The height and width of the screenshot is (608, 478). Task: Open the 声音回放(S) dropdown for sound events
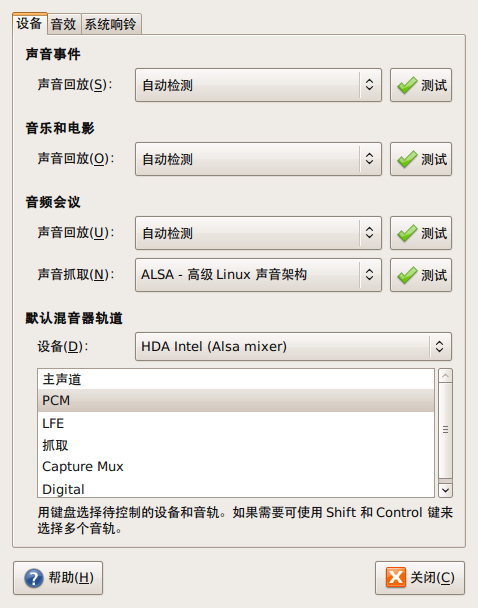pyautogui.click(x=258, y=85)
